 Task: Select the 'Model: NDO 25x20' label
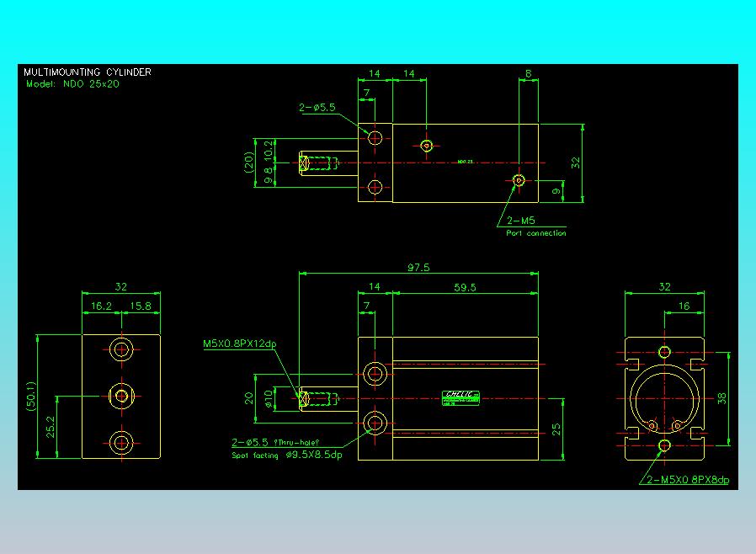click(72, 84)
